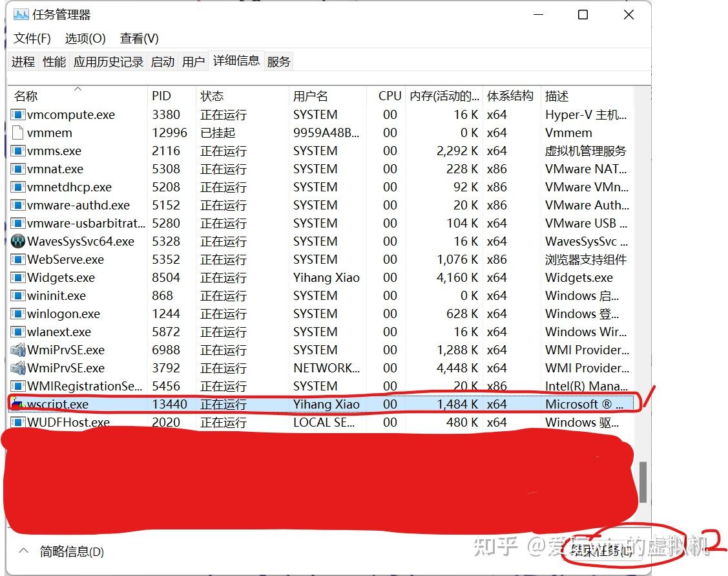
Task: Click the vertical scrollbar thumb
Action: (643, 482)
